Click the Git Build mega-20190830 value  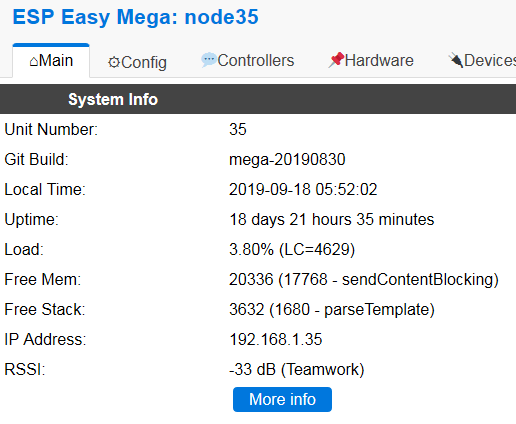[x=287, y=159]
